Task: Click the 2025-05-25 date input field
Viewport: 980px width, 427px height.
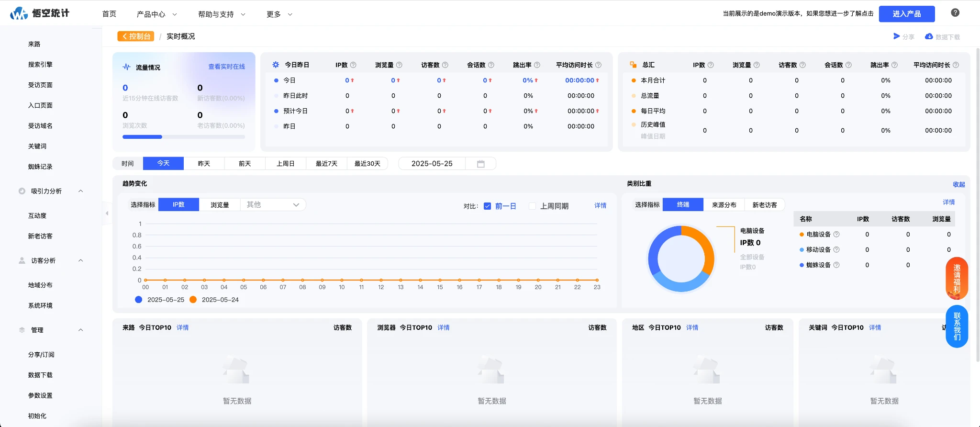Action: click(432, 164)
